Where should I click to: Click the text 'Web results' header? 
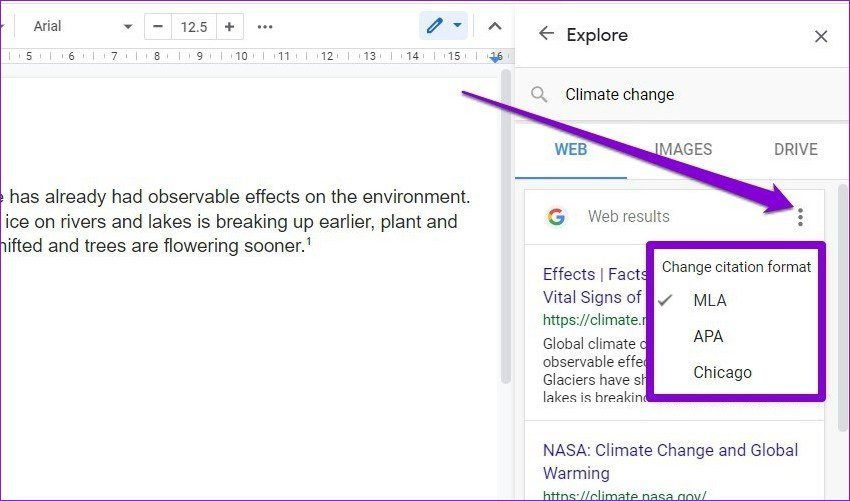tap(628, 217)
